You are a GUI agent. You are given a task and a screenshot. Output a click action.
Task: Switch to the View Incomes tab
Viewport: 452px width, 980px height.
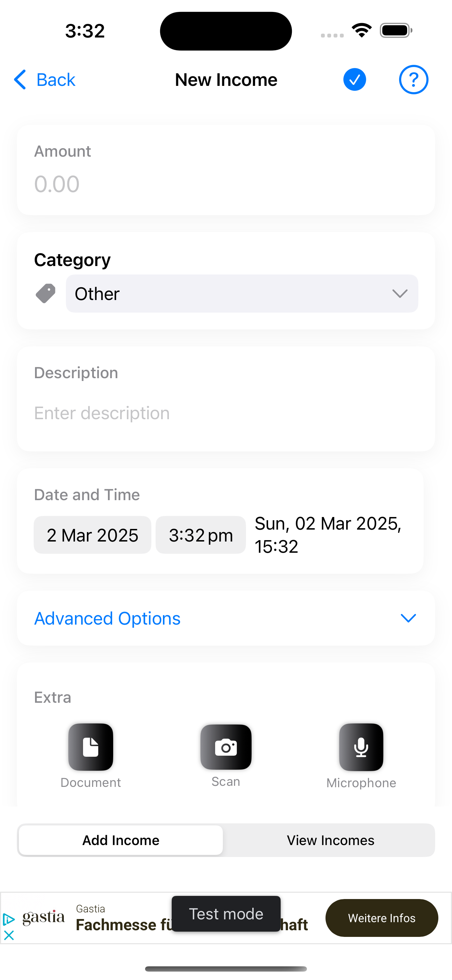pos(330,840)
